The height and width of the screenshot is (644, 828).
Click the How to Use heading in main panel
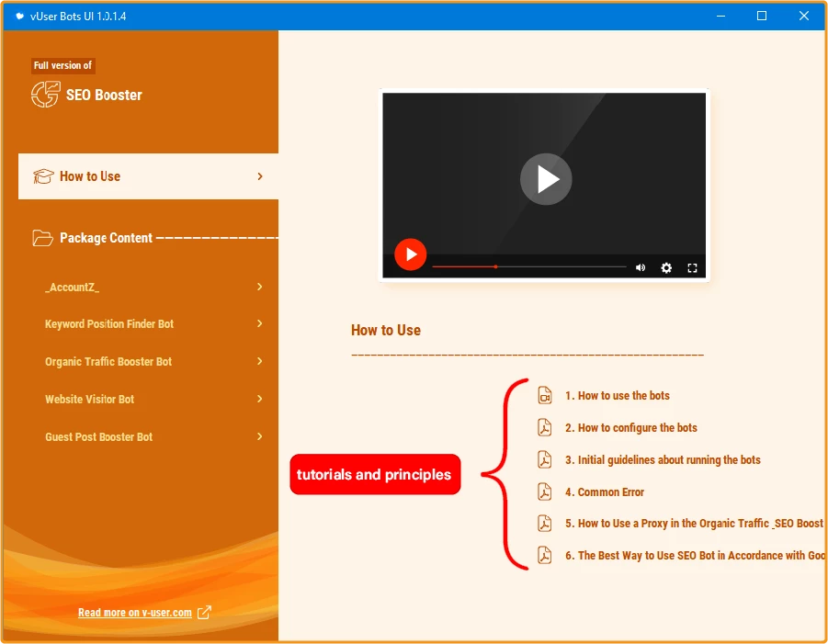click(x=386, y=331)
